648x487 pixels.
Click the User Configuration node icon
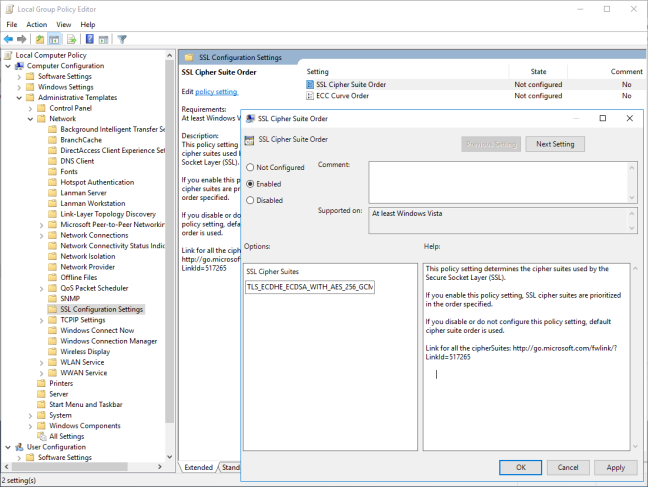[x=19, y=447]
